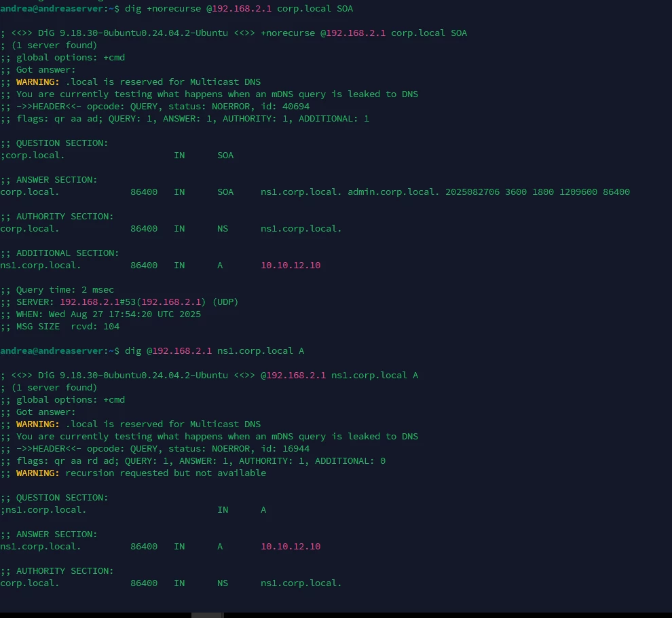Select the header ID '40694'
The width and height of the screenshot is (672, 618).
point(296,107)
